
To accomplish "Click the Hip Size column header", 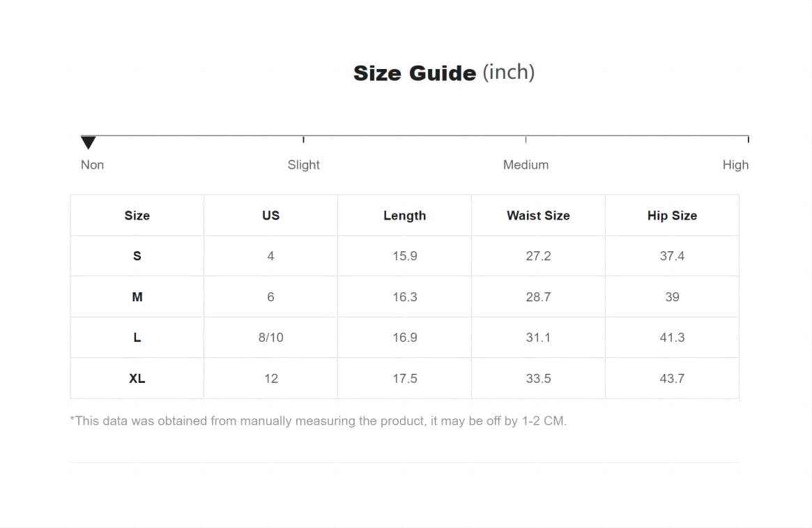I will [672, 216].
